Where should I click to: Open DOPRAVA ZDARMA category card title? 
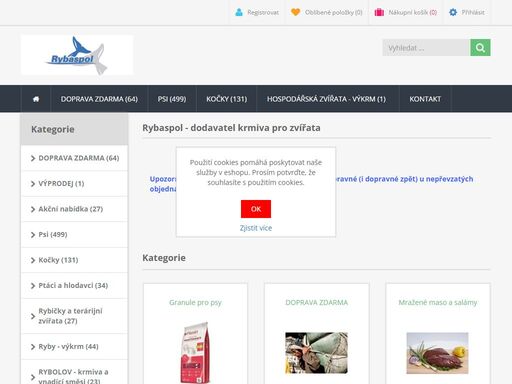pos(317,303)
